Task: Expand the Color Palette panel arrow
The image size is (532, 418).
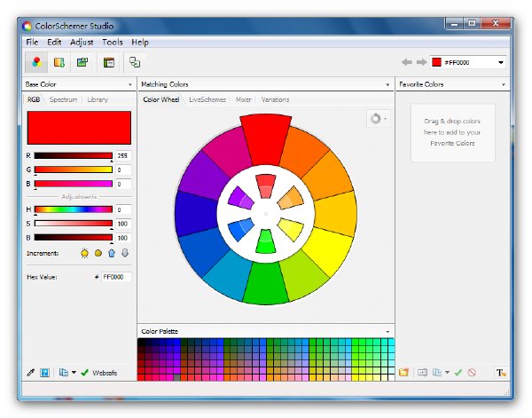Action: [387, 331]
